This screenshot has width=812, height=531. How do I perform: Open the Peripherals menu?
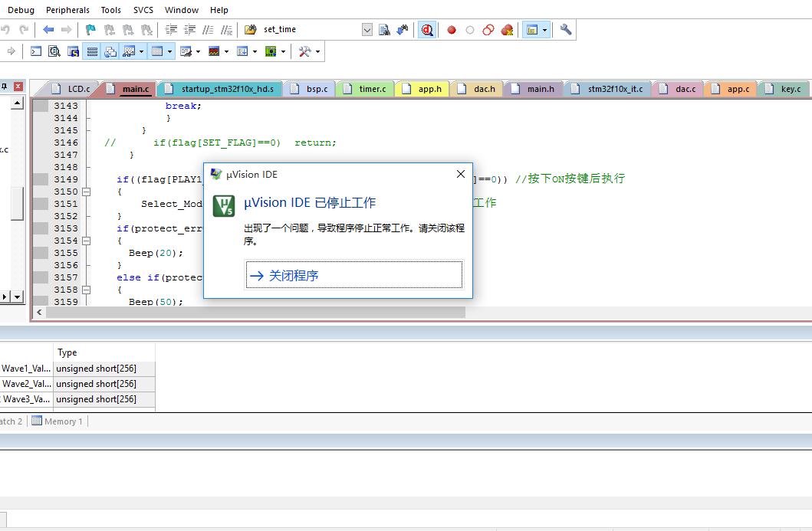coord(67,10)
